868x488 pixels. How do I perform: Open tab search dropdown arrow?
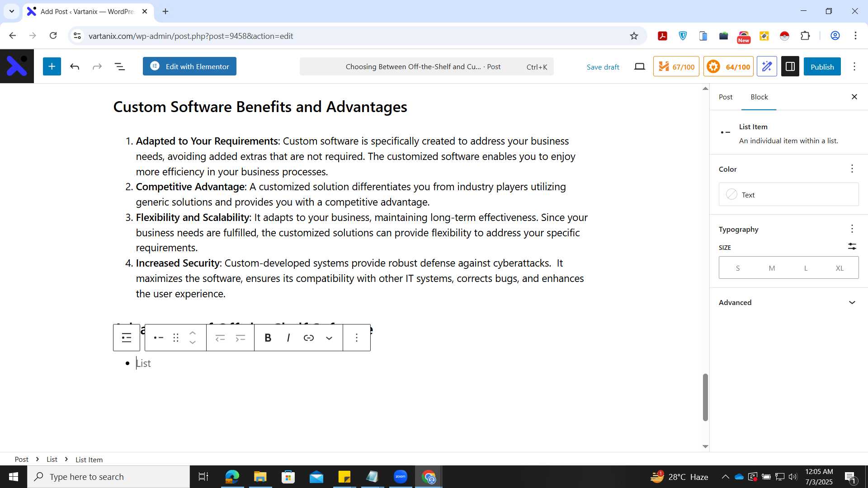coord(12,11)
